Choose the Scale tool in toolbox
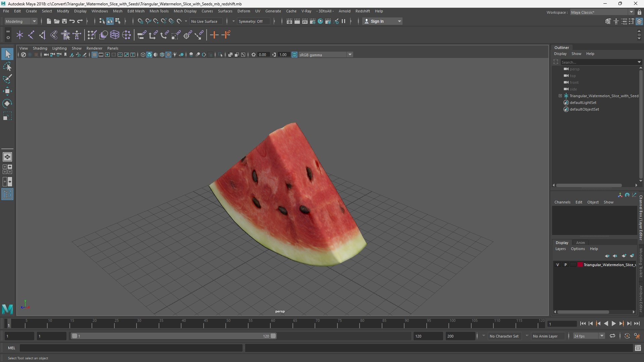The image size is (644, 362). pyautogui.click(x=7, y=116)
